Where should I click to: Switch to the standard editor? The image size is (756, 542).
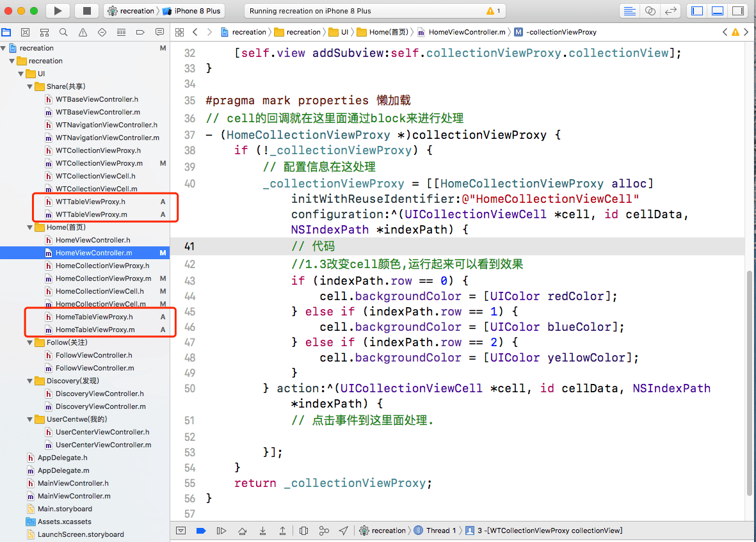[x=630, y=11]
